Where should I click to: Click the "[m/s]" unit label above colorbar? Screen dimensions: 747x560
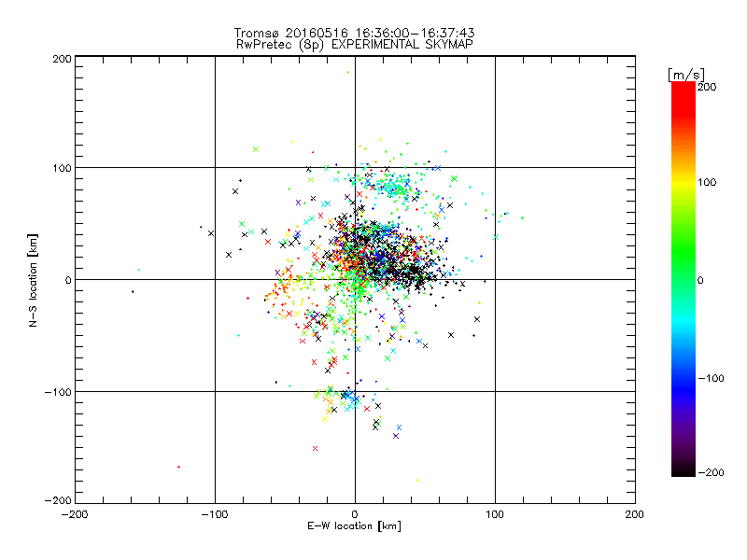(685, 75)
